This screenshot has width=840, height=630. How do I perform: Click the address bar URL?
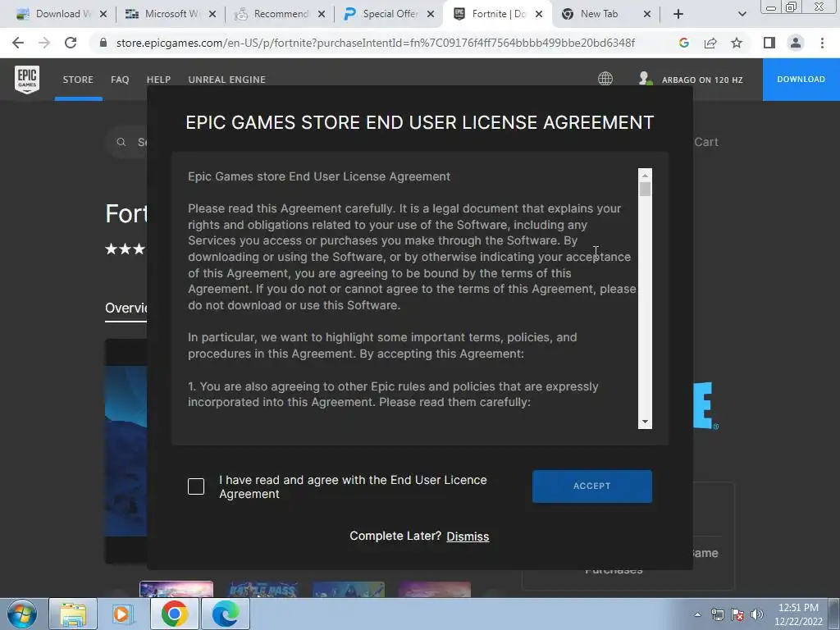click(x=375, y=43)
